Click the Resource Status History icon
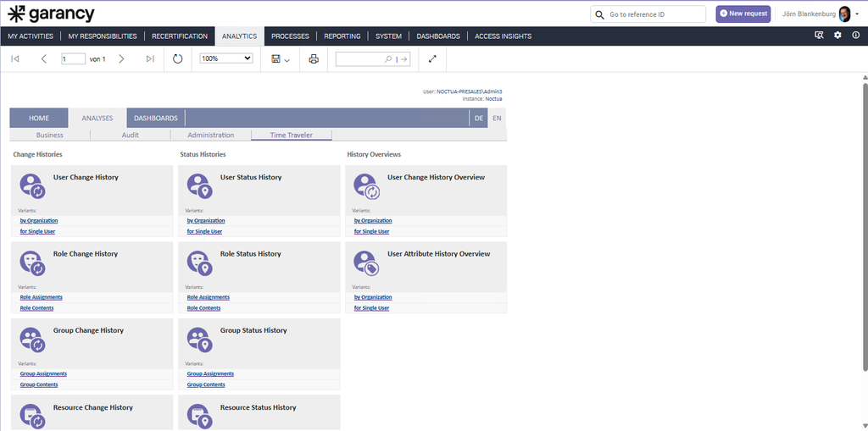 [x=200, y=416]
